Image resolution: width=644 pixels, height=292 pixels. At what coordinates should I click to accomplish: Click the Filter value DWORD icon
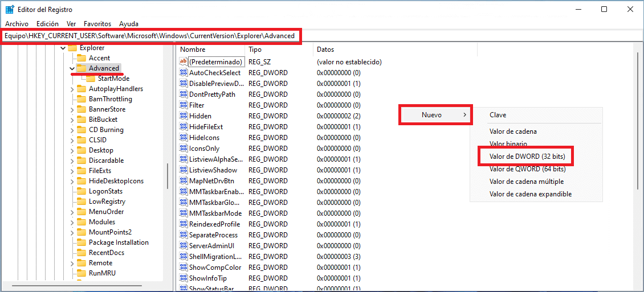[183, 105]
